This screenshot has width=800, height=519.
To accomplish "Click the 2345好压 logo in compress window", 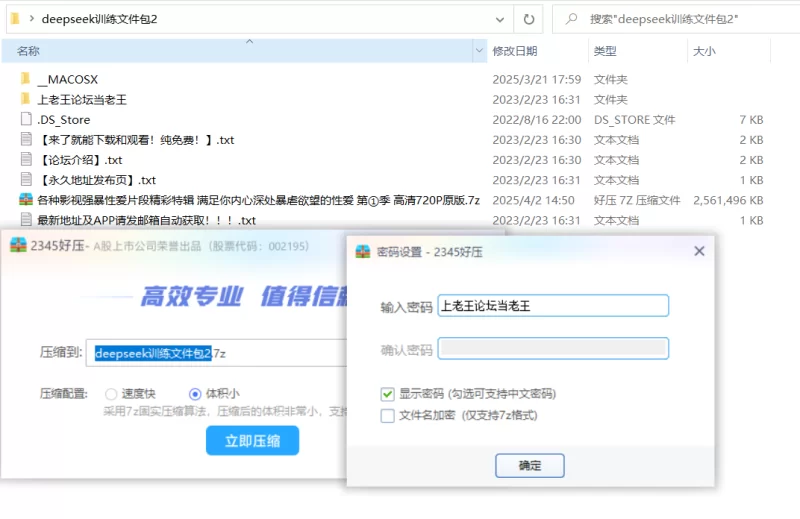I will [18, 247].
